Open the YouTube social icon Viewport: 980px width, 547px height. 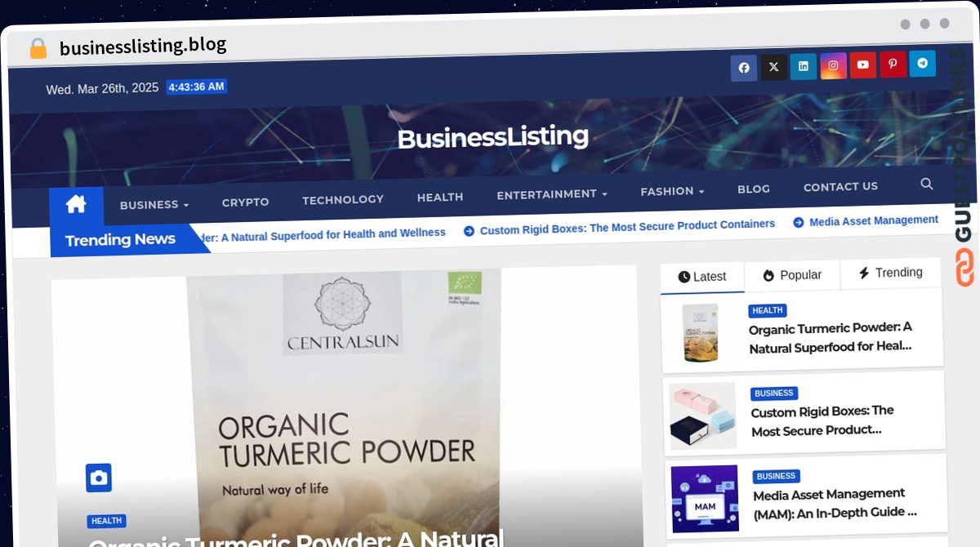862,64
